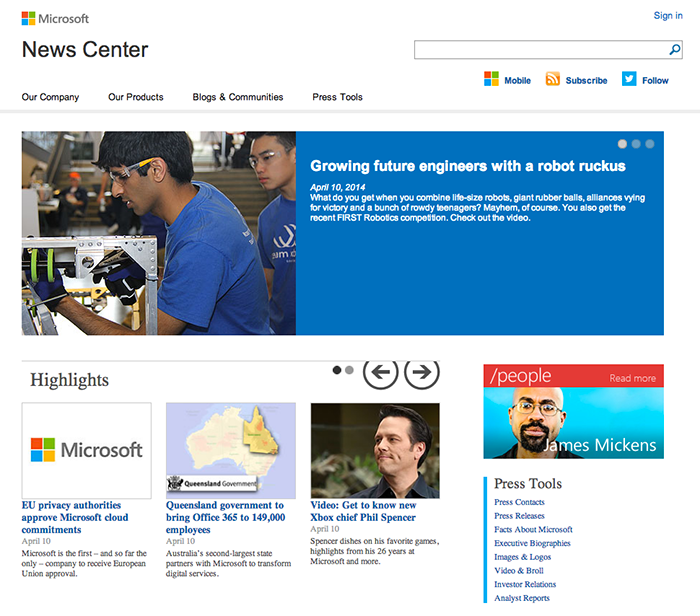Open Phil Spencer video article link

(x=363, y=511)
